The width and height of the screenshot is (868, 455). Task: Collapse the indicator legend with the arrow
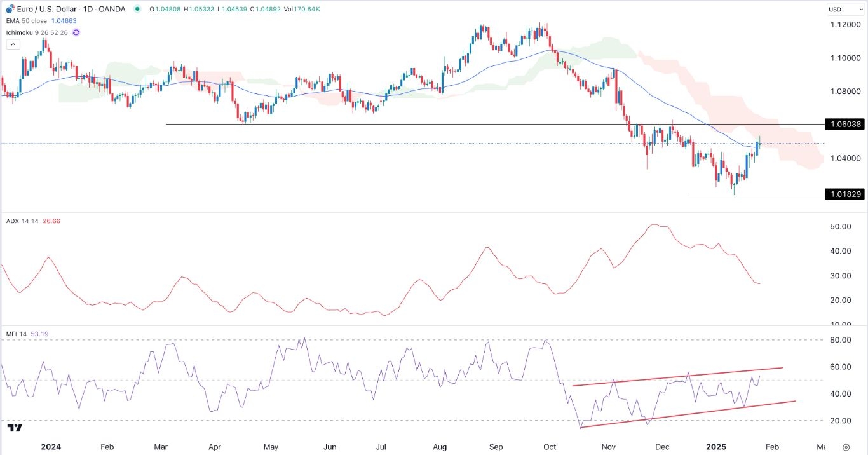tap(13, 44)
